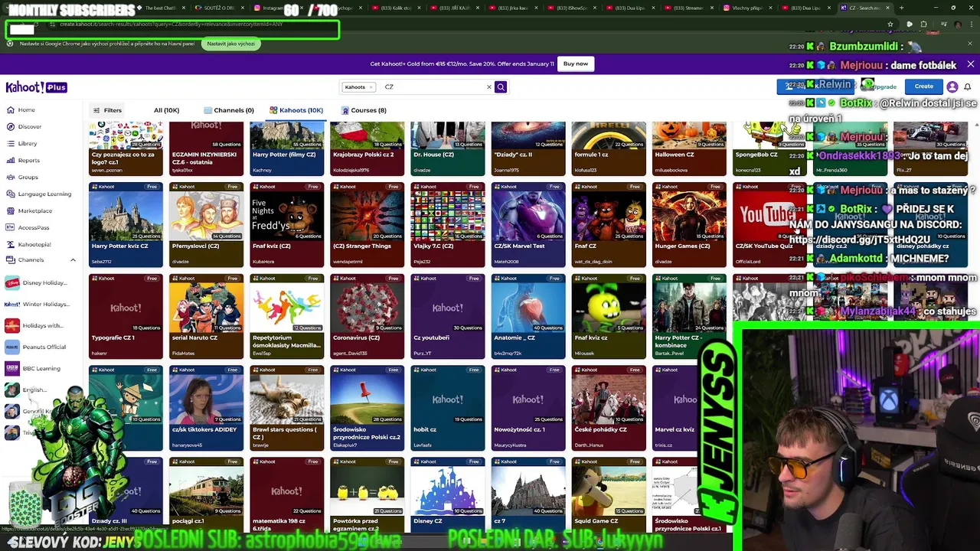Viewport: 980px width, 551px height.
Task: Switch to the Courses (8) tab
Action: coord(364,110)
